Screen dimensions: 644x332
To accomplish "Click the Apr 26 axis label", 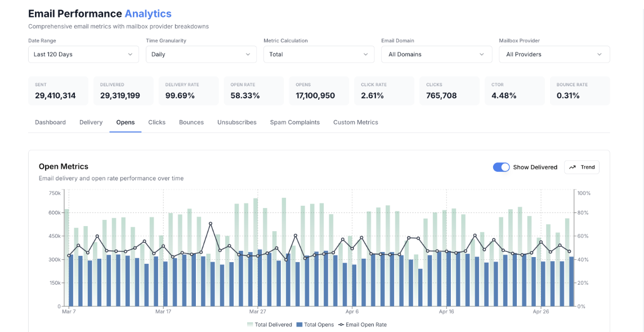I will [x=541, y=312].
